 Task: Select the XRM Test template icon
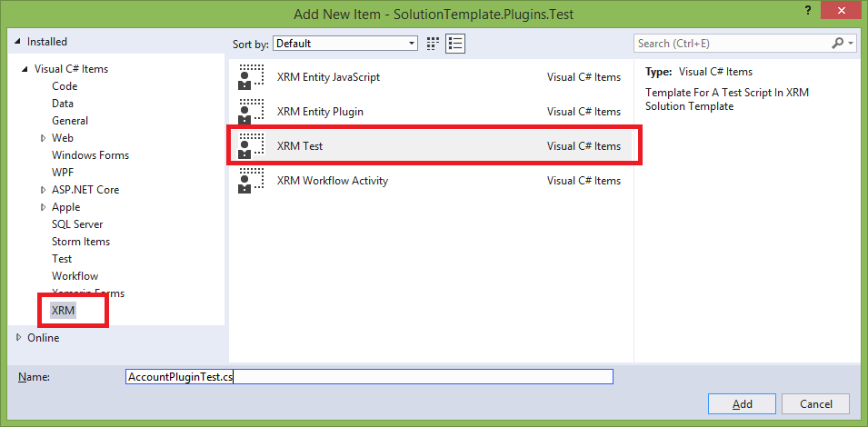coord(250,146)
